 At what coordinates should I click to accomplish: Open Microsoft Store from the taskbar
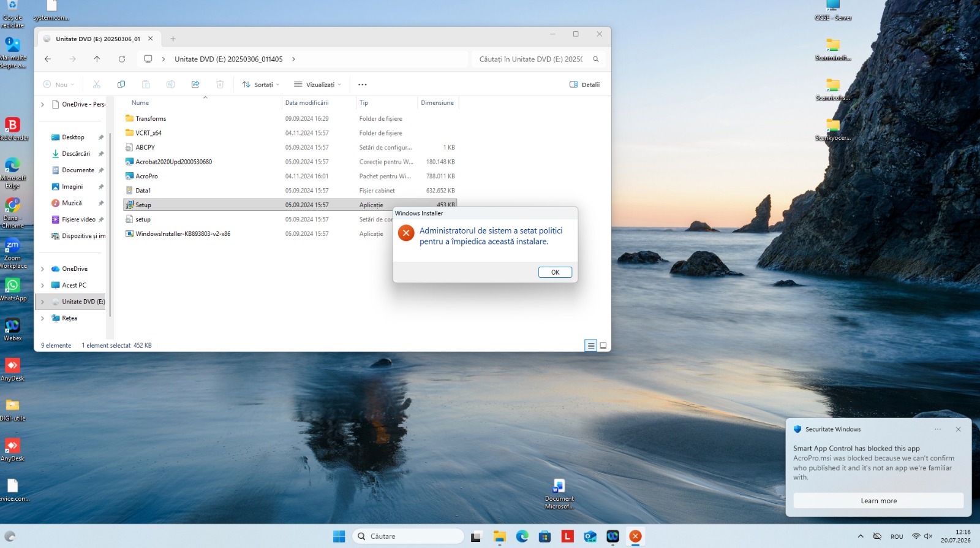point(545,536)
